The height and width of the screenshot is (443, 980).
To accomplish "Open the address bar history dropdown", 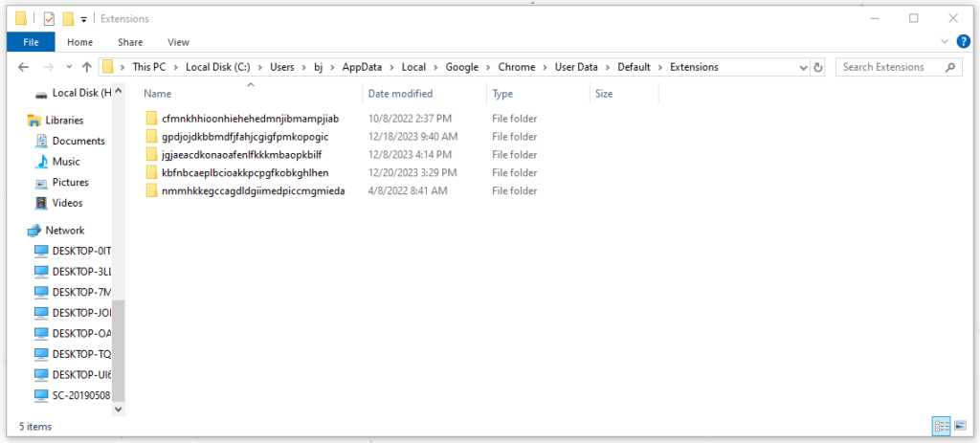I will tap(803, 67).
